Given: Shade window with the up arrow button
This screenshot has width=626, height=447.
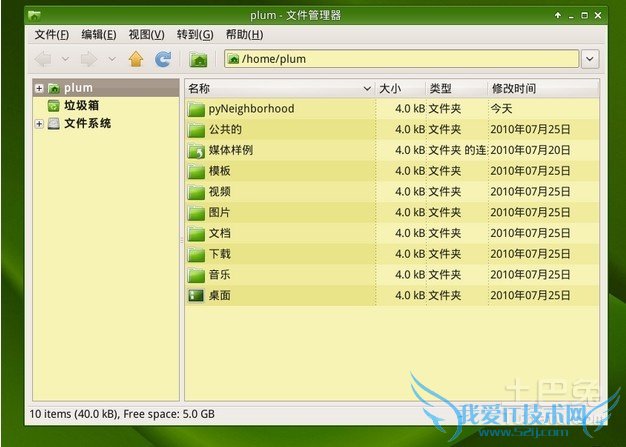Looking at the screenshot, I should pyautogui.click(x=558, y=15).
